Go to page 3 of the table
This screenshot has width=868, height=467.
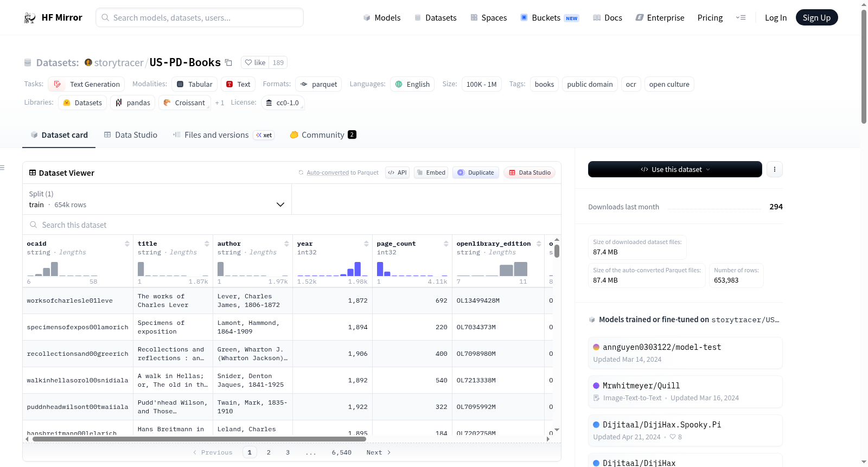point(288,452)
